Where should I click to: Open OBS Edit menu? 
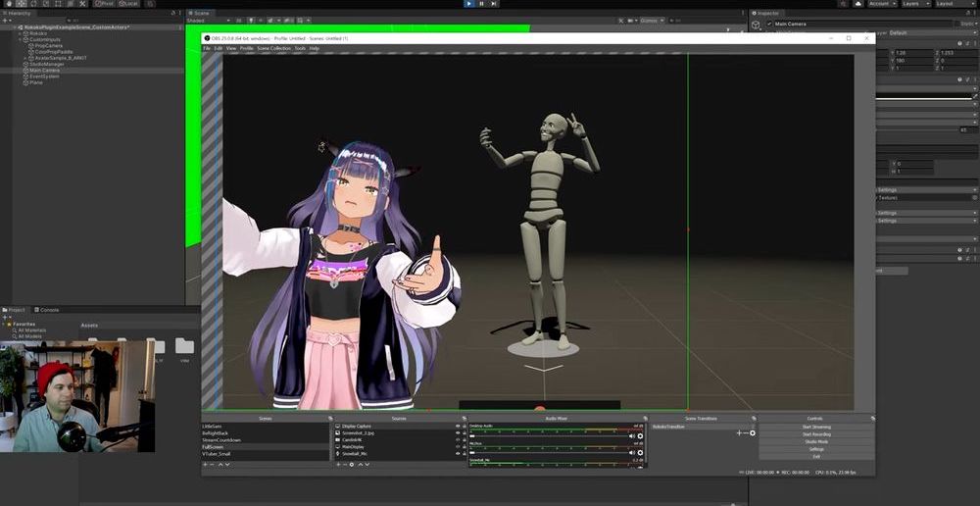pos(218,48)
